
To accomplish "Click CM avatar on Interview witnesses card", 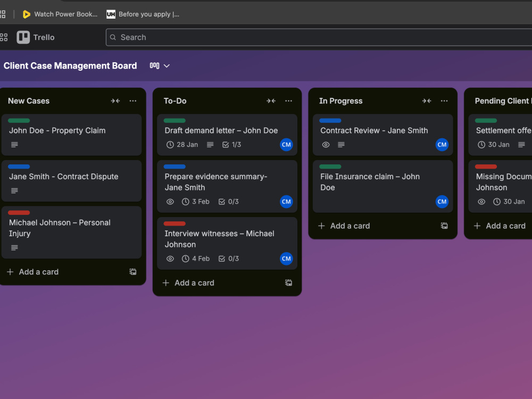I will (x=286, y=259).
